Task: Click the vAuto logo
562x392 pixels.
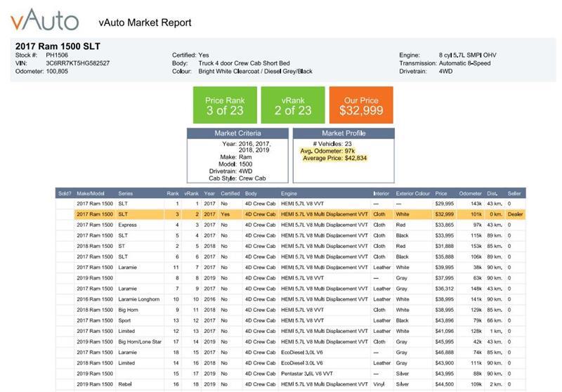Action: [44, 20]
